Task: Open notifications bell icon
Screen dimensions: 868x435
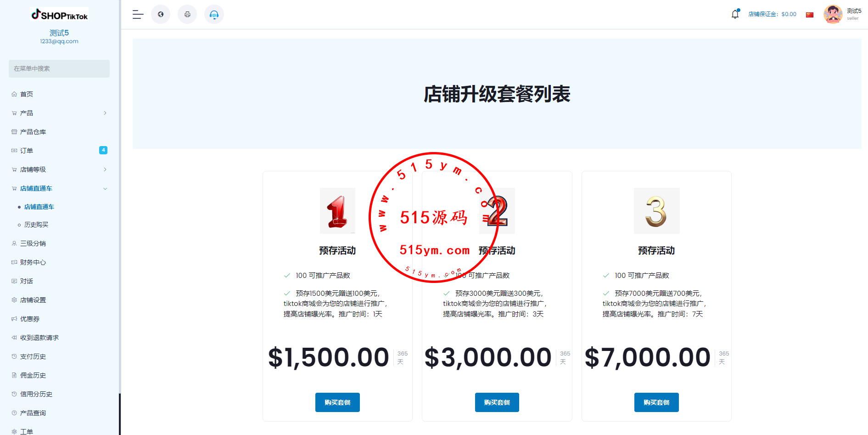Action: [735, 14]
